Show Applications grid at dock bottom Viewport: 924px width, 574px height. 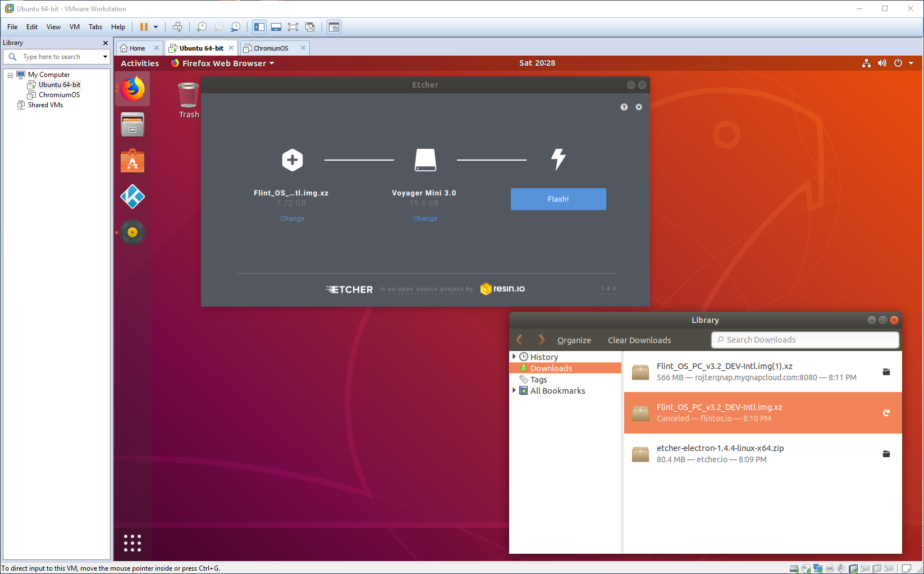click(x=132, y=543)
